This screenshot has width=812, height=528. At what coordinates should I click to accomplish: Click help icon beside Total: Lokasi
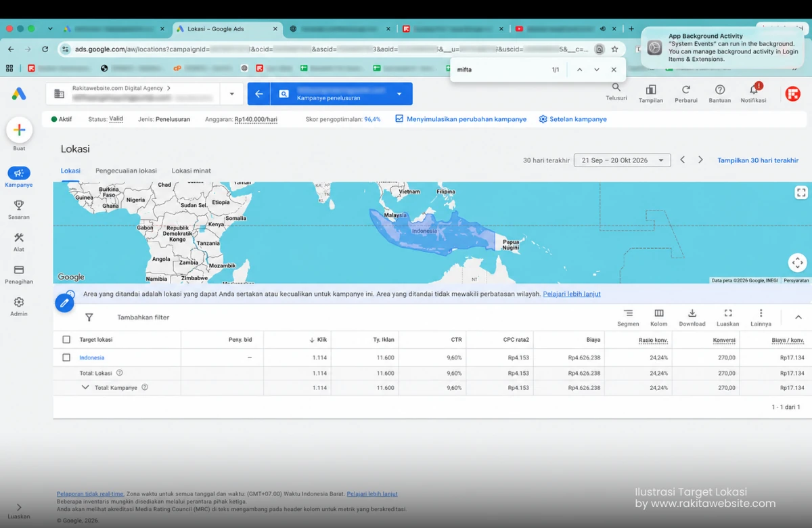pos(120,373)
